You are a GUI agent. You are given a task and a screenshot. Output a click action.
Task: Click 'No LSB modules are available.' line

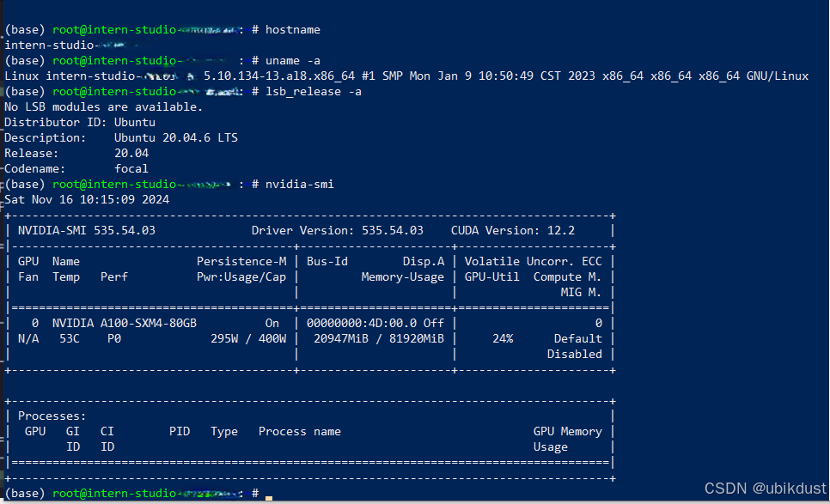[104, 106]
